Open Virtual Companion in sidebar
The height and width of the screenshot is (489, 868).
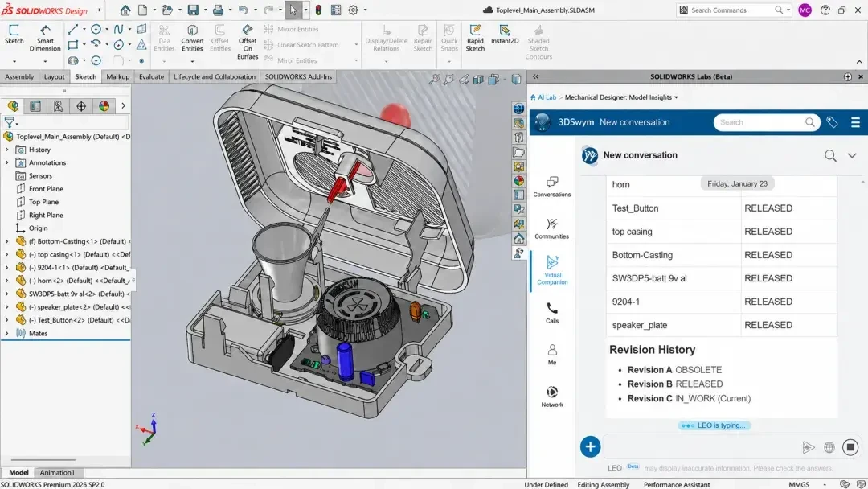pyautogui.click(x=552, y=270)
